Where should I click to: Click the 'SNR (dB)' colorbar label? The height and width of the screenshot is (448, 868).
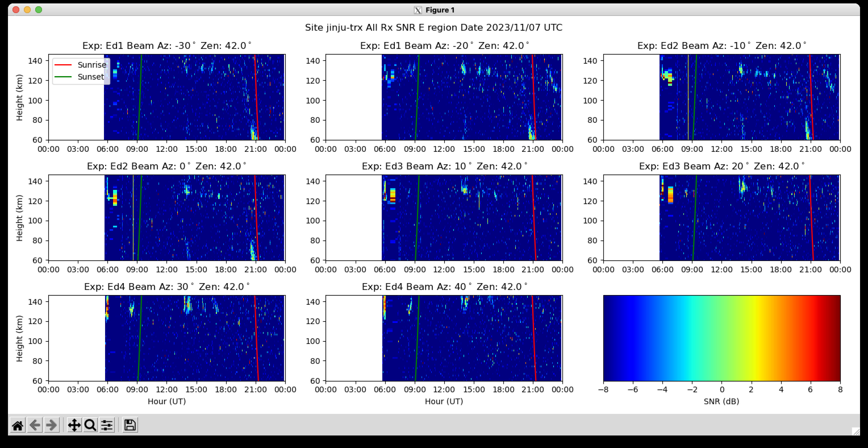721,401
